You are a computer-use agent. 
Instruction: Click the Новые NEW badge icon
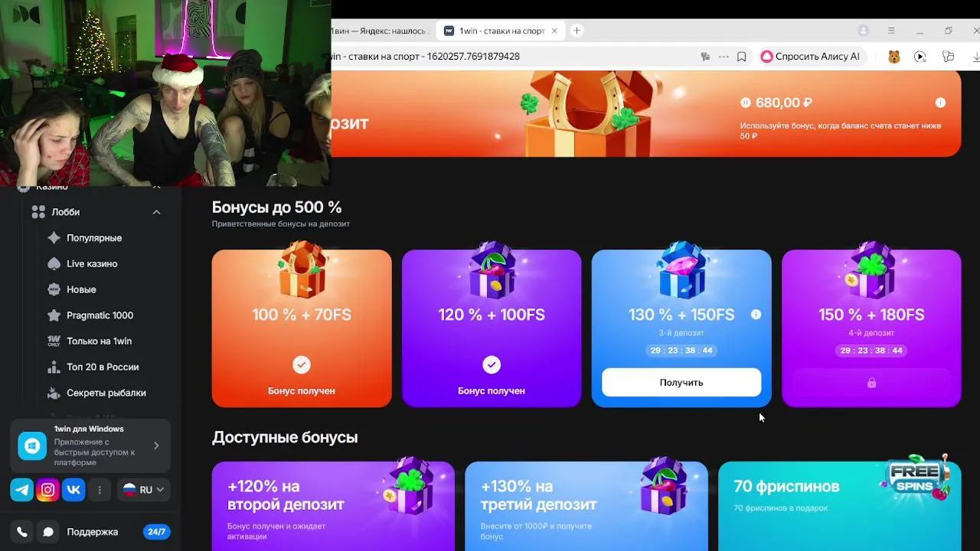click(54, 289)
